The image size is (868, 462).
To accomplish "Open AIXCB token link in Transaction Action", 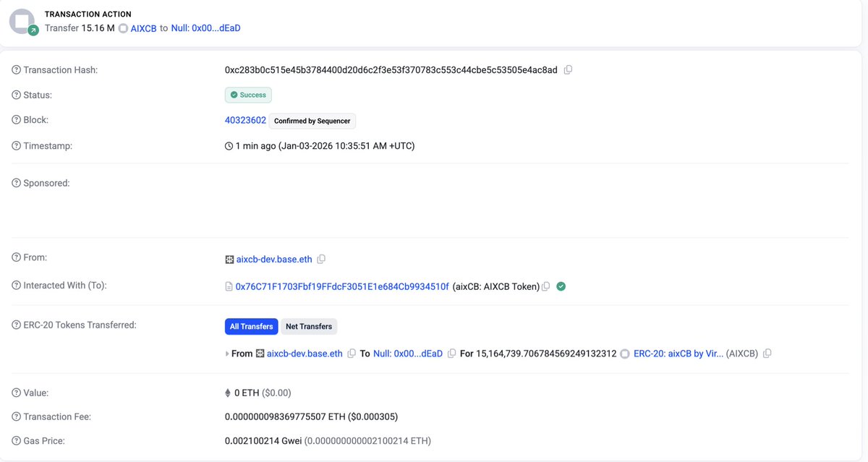I will (143, 28).
